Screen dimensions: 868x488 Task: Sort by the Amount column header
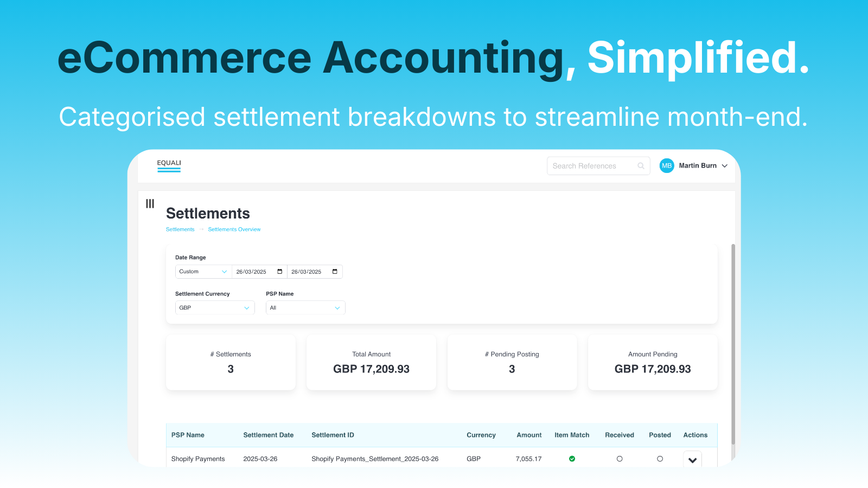(529, 435)
